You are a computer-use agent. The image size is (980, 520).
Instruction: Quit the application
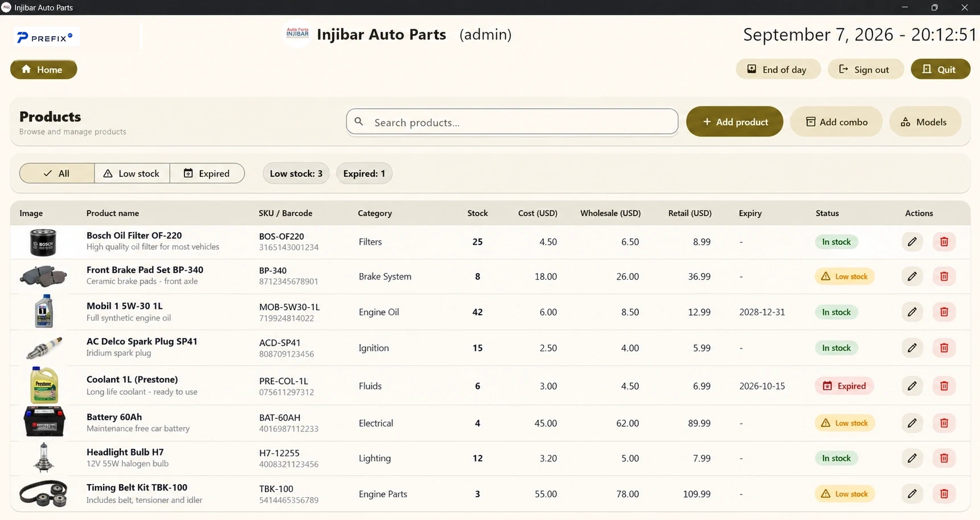941,69
